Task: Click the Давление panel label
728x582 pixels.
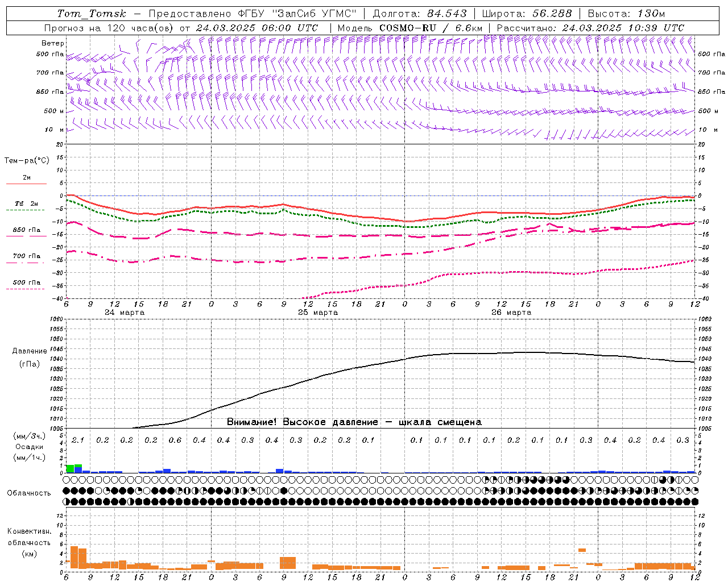Action: pyautogui.click(x=30, y=351)
